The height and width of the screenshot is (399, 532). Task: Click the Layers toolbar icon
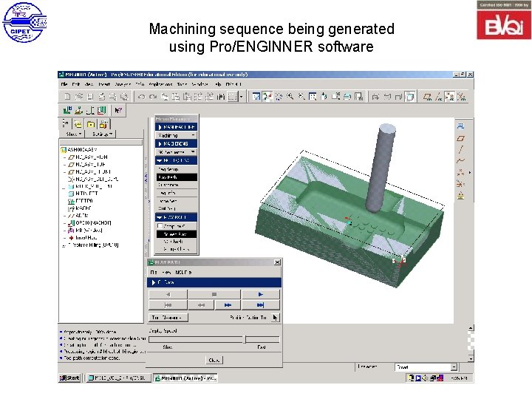pyautogui.click(x=347, y=97)
